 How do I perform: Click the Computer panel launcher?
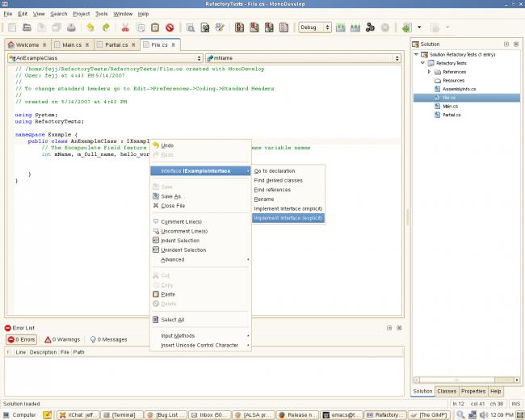19,415
